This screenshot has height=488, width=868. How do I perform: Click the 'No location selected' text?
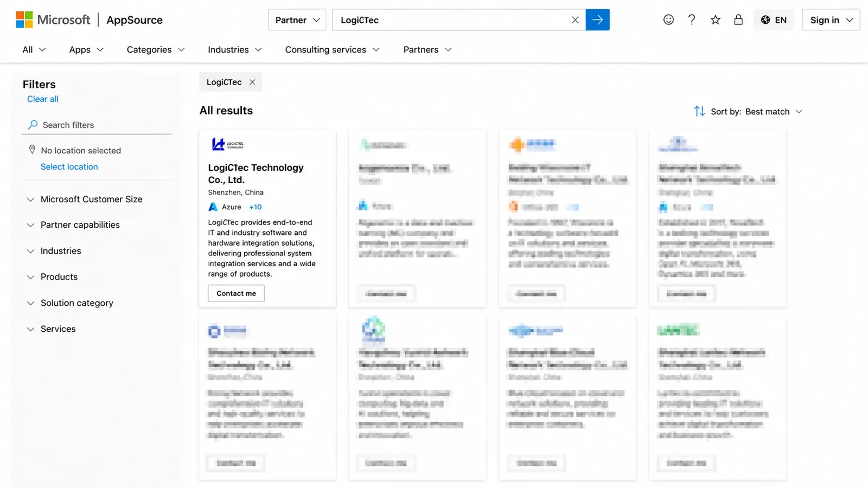tap(81, 150)
